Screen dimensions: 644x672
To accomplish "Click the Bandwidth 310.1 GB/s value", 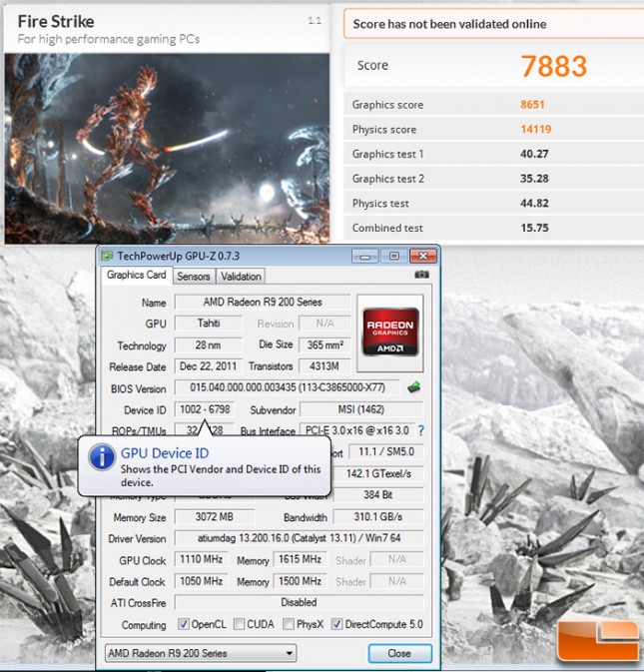I will [378, 517].
